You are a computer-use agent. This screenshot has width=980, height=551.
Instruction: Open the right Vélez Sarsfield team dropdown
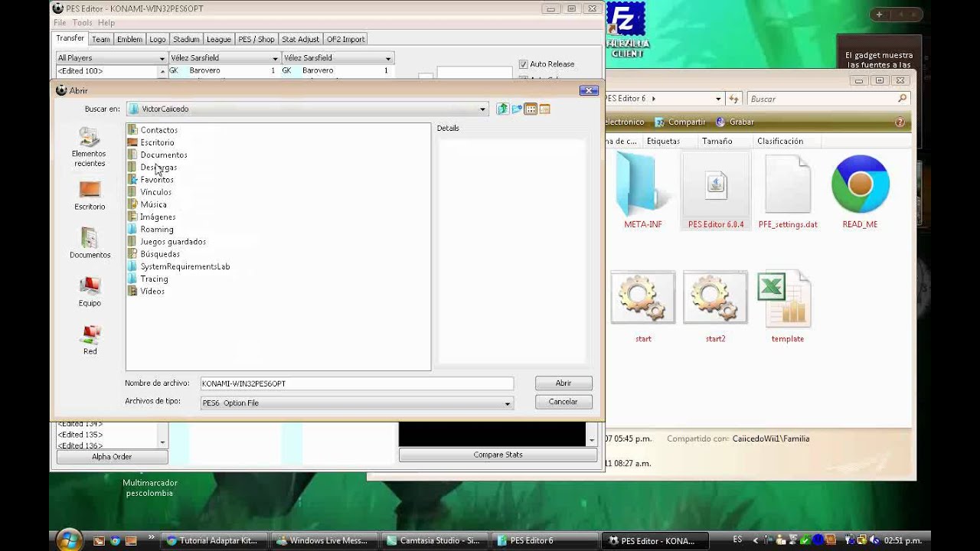[337, 58]
